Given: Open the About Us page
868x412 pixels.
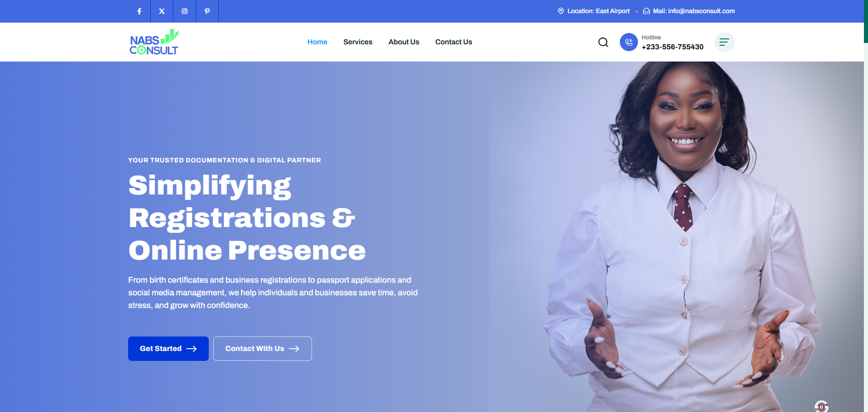Looking at the screenshot, I should coord(404,42).
